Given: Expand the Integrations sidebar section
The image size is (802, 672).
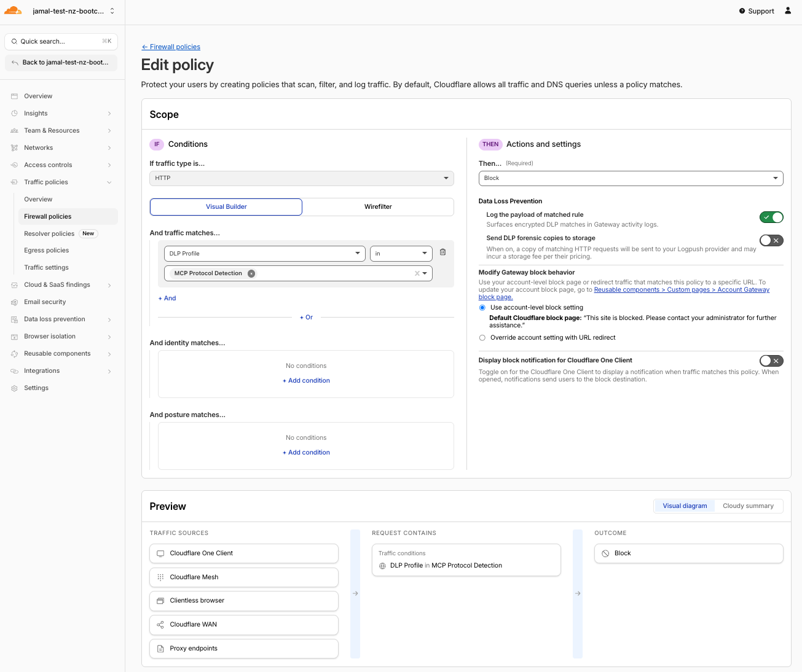Looking at the screenshot, I should (109, 371).
